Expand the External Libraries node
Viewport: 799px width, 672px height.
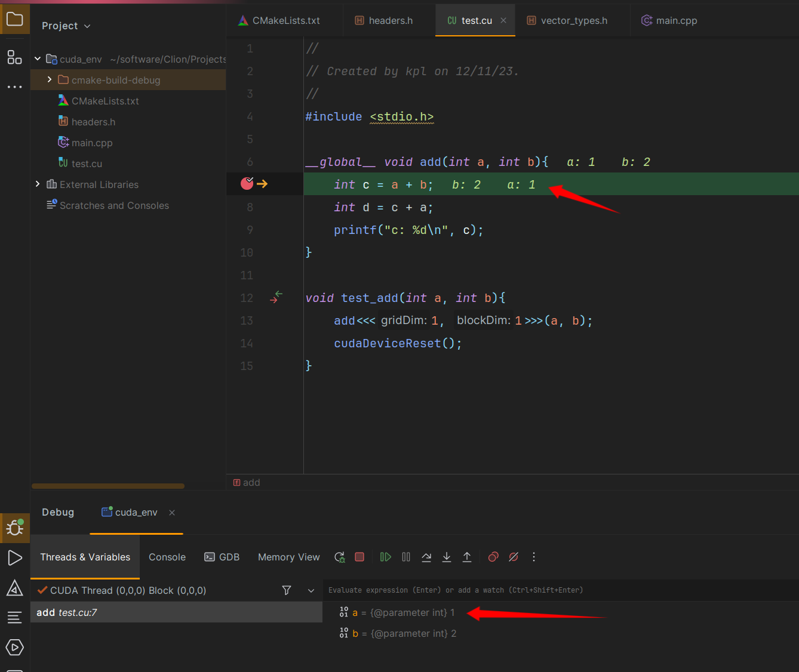point(38,184)
